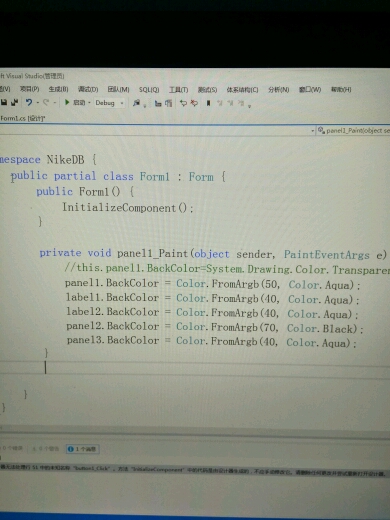Screen dimensions: 390x520
Task: Click the comment selected lines icon
Action: click(x=183, y=103)
